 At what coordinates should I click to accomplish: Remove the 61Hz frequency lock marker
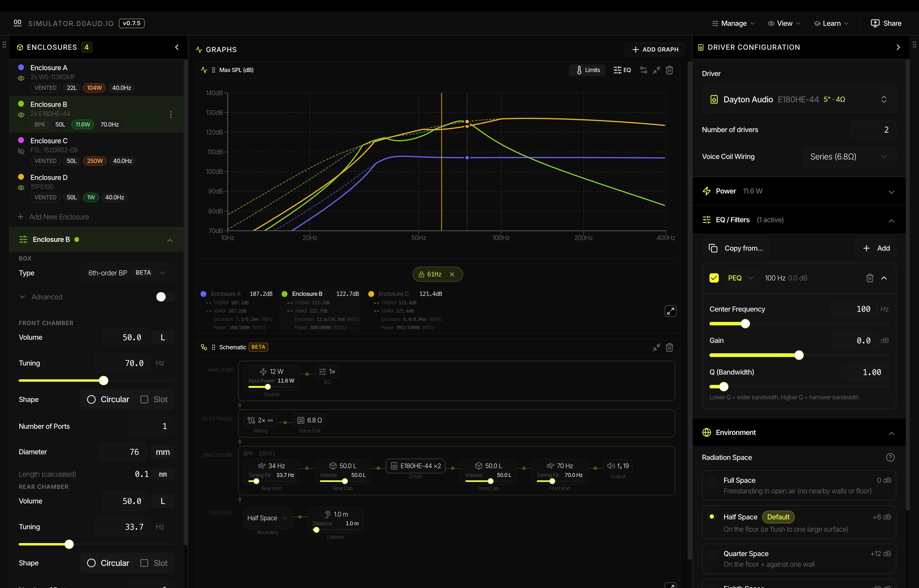tap(452, 274)
